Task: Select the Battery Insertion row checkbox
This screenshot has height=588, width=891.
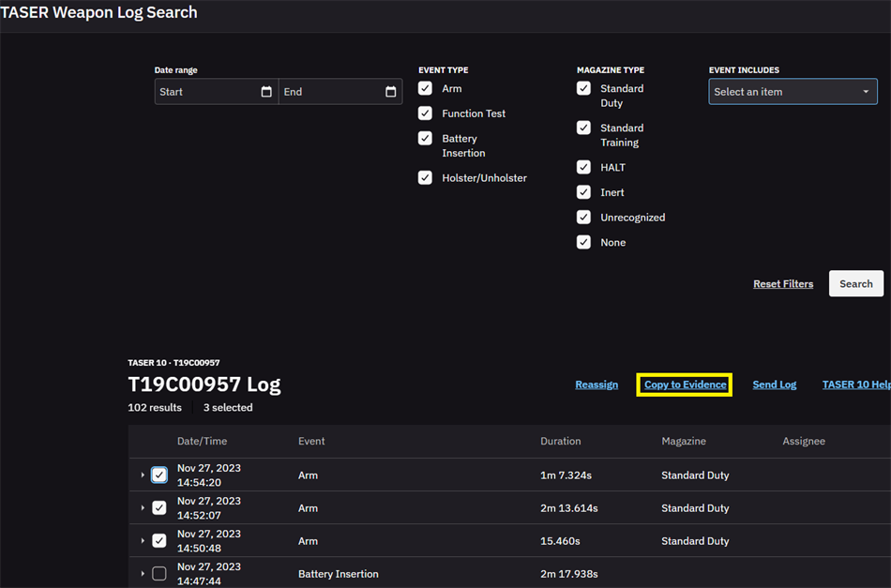Action: [159, 574]
